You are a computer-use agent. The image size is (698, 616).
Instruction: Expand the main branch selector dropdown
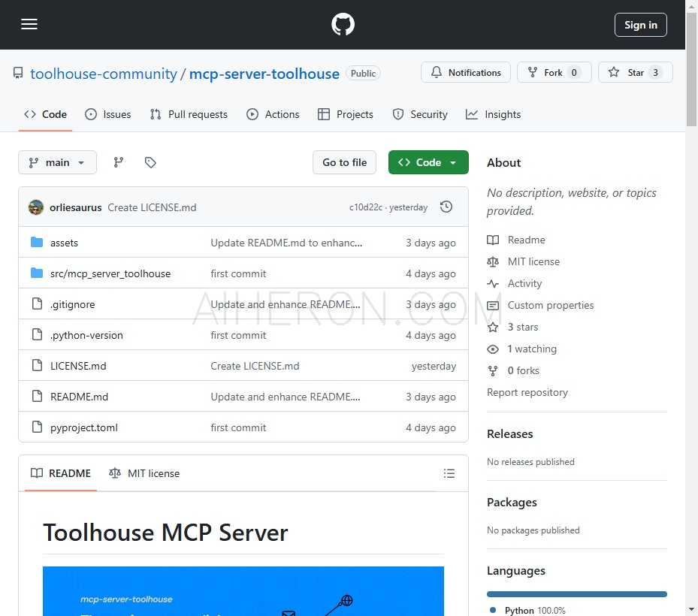coord(57,162)
